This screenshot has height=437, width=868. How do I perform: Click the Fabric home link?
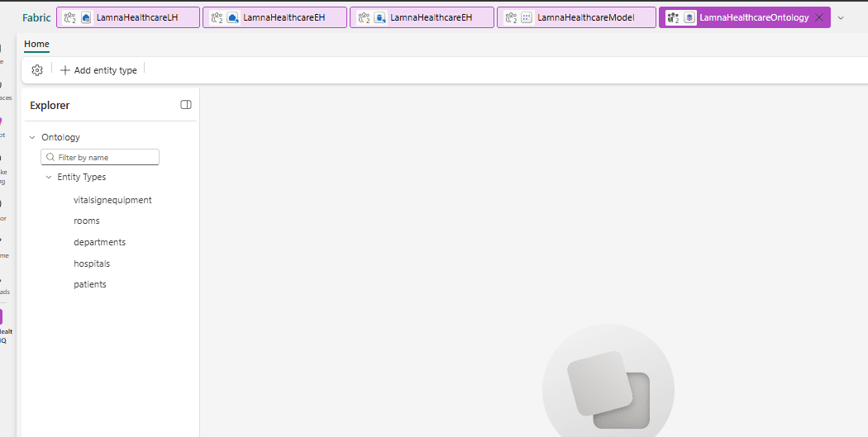36,17
